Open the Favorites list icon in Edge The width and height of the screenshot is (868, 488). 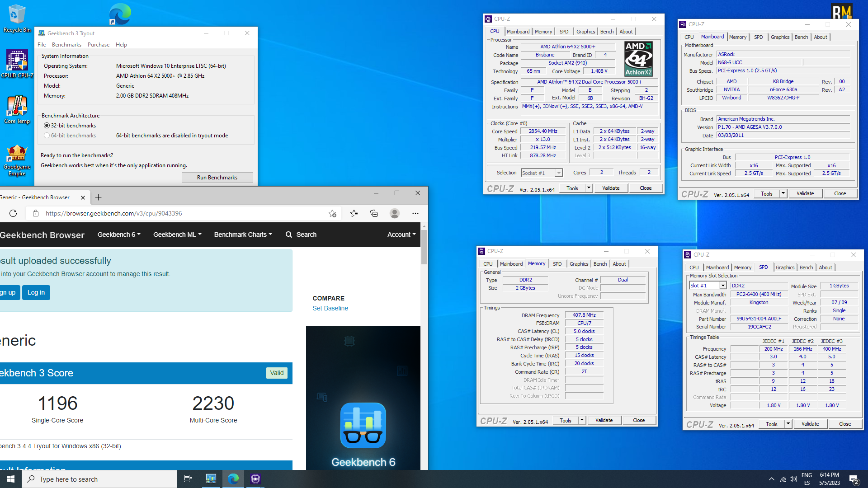point(354,213)
